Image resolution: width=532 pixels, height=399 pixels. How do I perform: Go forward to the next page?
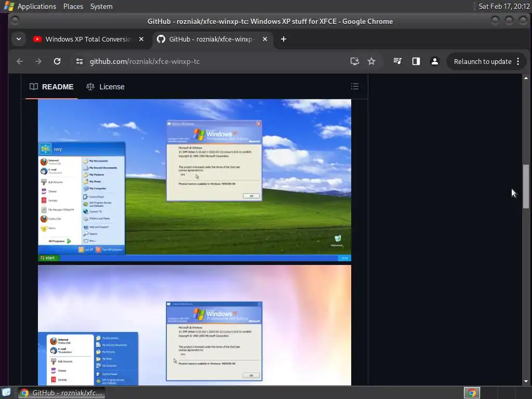click(38, 61)
